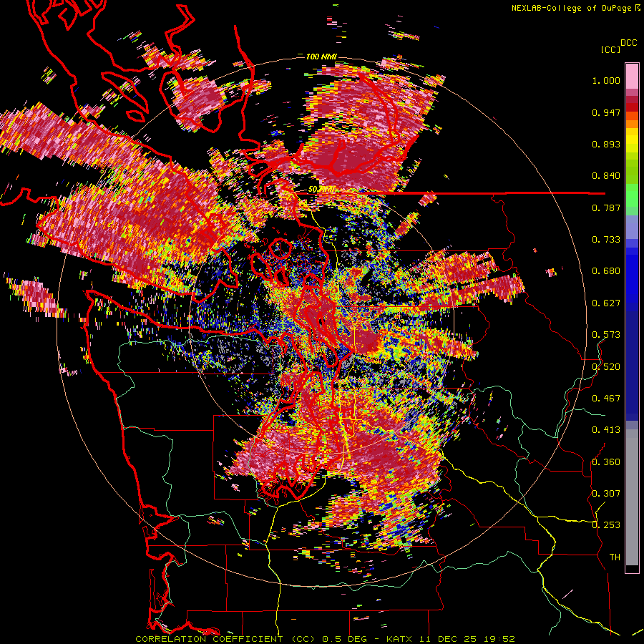Click the 0.573 value on the color scale
Screen dimensions: 644x644
[x=606, y=335]
